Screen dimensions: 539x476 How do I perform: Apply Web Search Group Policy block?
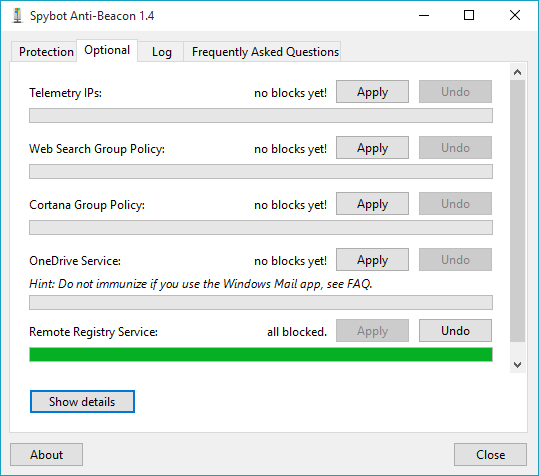pos(372,148)
